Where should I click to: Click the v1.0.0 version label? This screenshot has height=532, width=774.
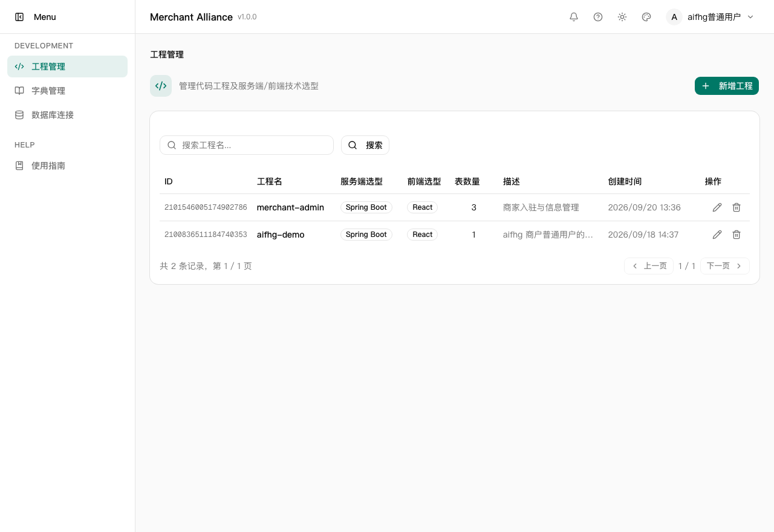[247, 17]
